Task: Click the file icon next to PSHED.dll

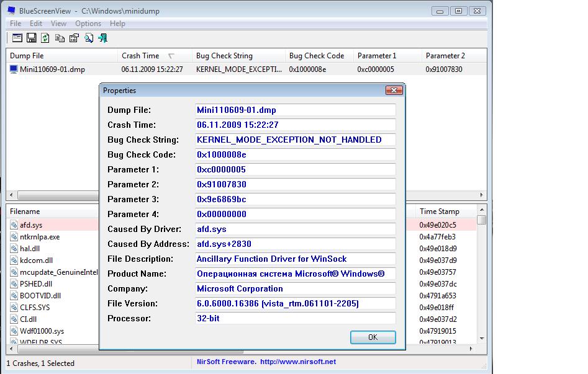Action: [14, 283]
